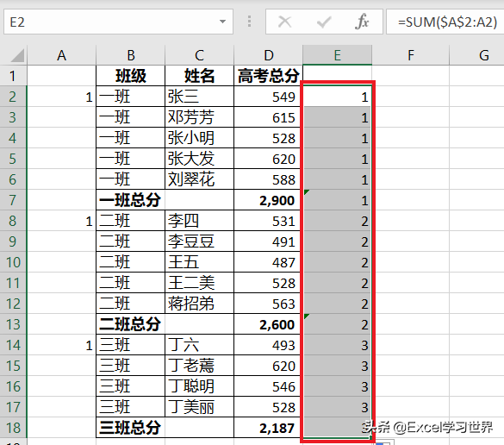Click the 一班 cell in 张三's row

pyautogui.click(x=130, y=97)
